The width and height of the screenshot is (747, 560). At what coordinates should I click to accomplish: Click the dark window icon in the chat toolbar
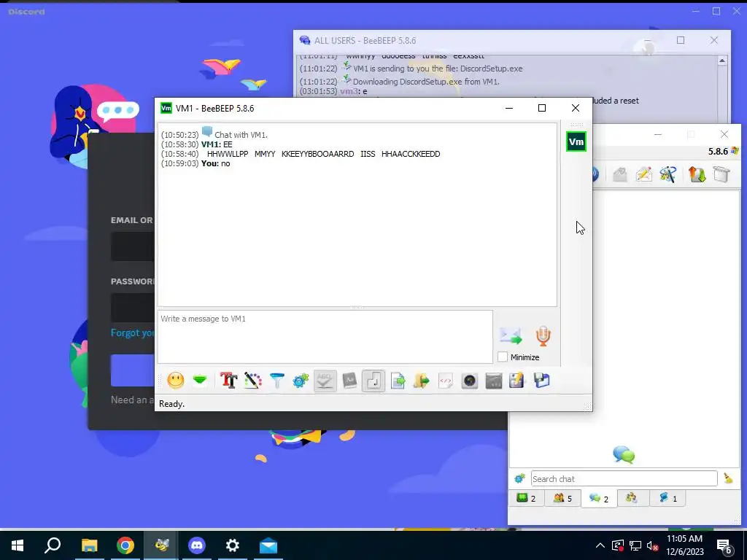(494, 381)
